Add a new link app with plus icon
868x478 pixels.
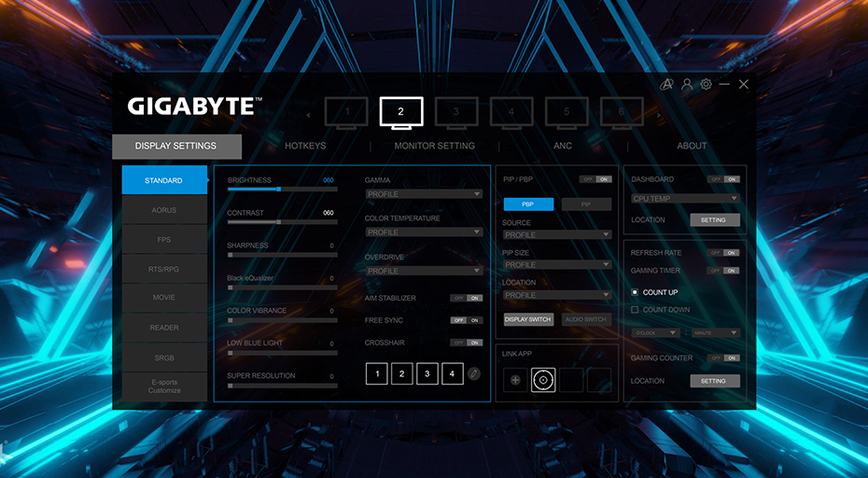click(x=515, y=380)
